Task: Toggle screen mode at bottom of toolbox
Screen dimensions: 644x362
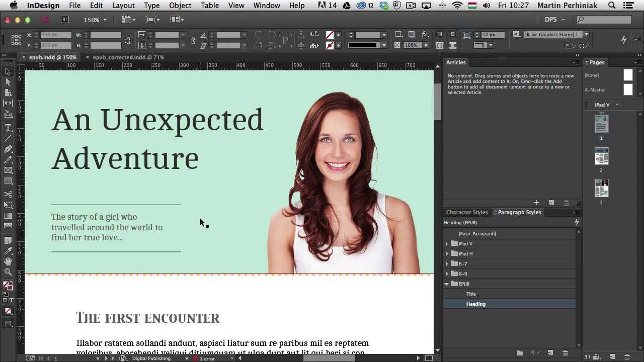Action: [x=8, y=324]
